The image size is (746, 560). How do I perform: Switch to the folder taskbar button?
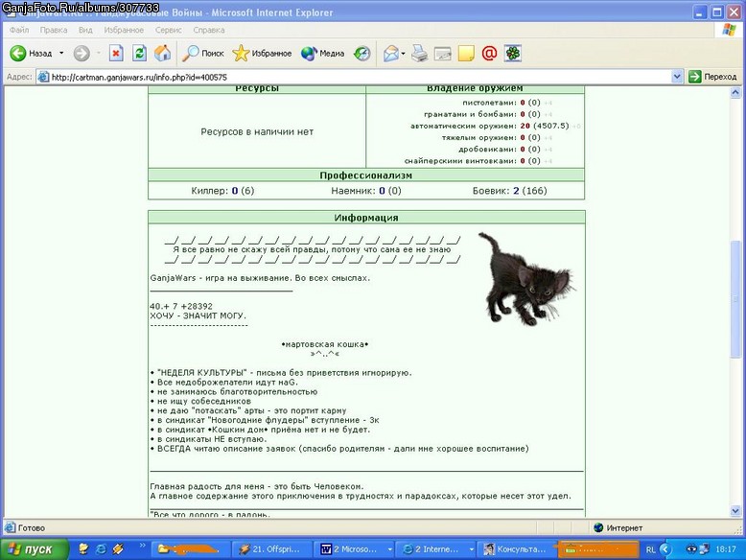pos(190,549)
